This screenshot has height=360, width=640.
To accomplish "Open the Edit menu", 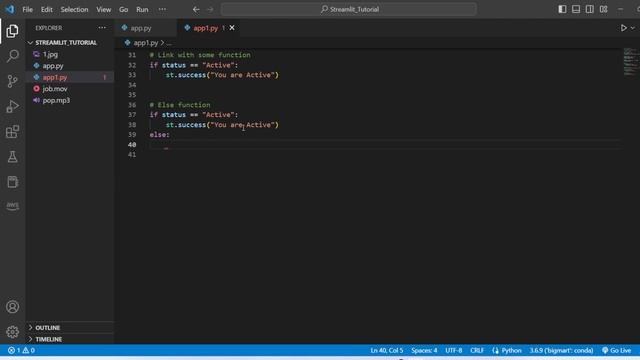I will [x=47, y=9].
